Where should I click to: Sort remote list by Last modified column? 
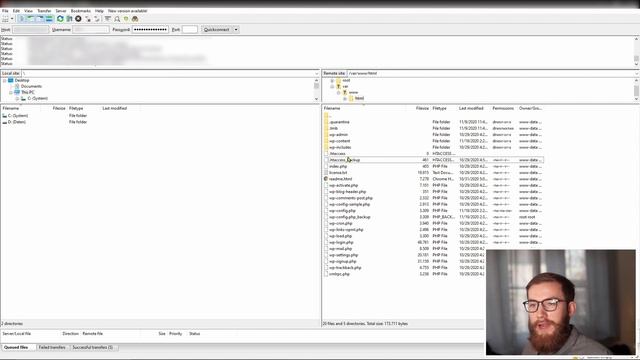(471, 109)
